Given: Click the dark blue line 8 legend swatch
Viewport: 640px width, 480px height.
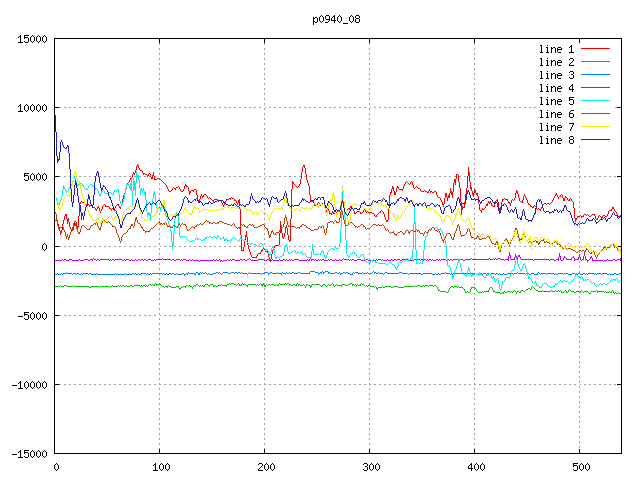Looking at the screenshot, I should click(x=596, y=140).
